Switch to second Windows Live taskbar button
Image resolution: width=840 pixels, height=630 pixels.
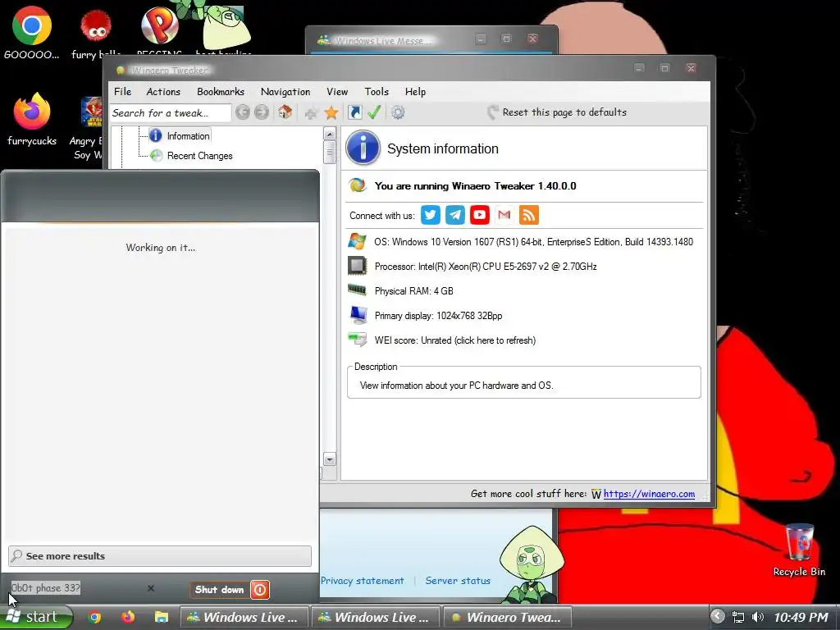(376, 617)
